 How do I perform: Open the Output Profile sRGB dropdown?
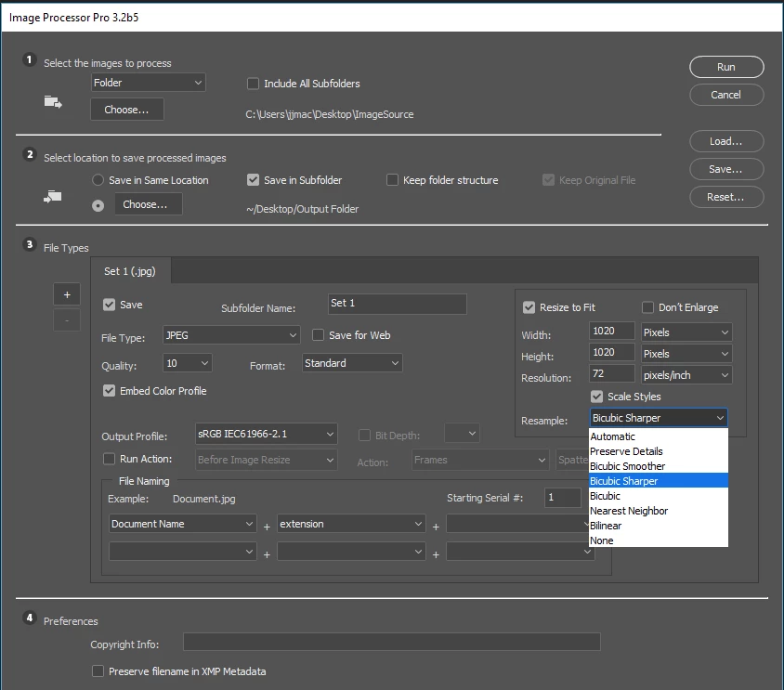point(266,434)
